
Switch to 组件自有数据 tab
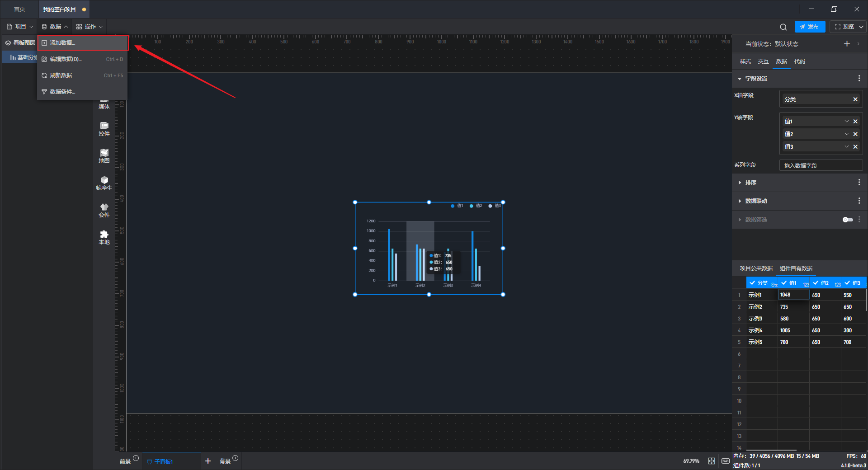(x=796, y=268)
